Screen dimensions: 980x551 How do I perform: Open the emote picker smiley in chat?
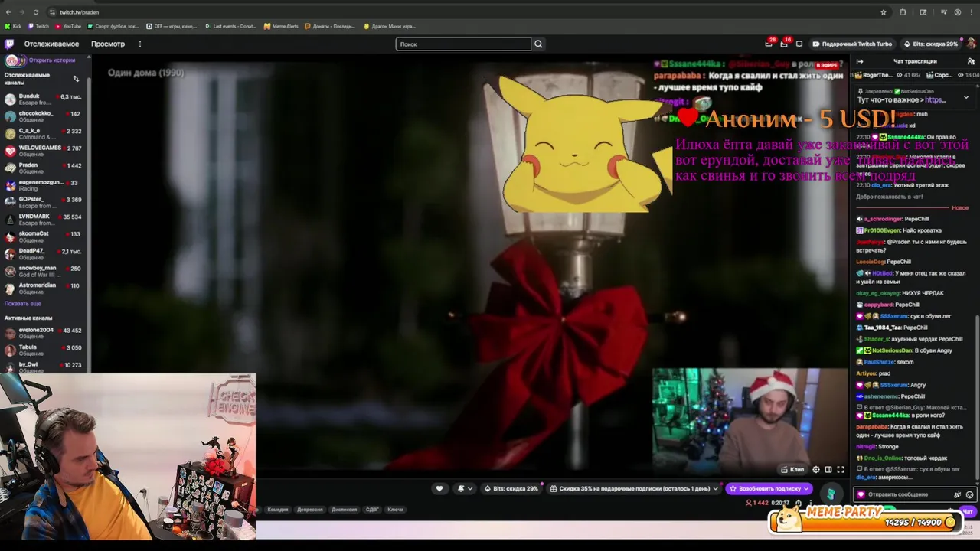970,494
